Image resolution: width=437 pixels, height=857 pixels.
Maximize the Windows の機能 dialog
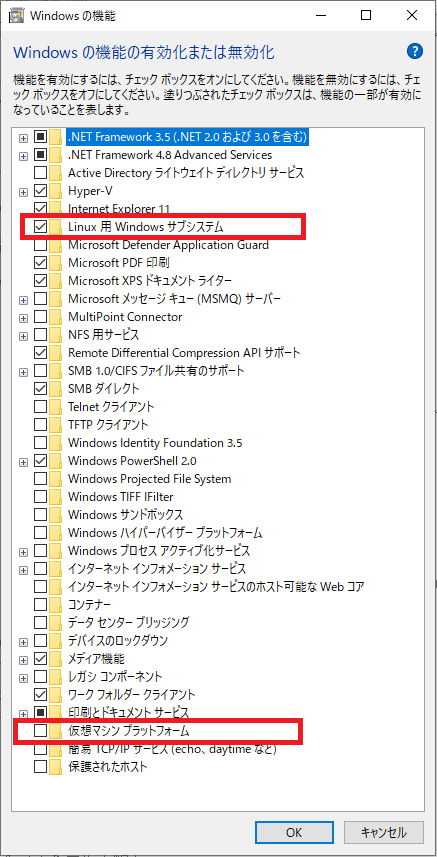pyautogui.click(x=365, y=16)
